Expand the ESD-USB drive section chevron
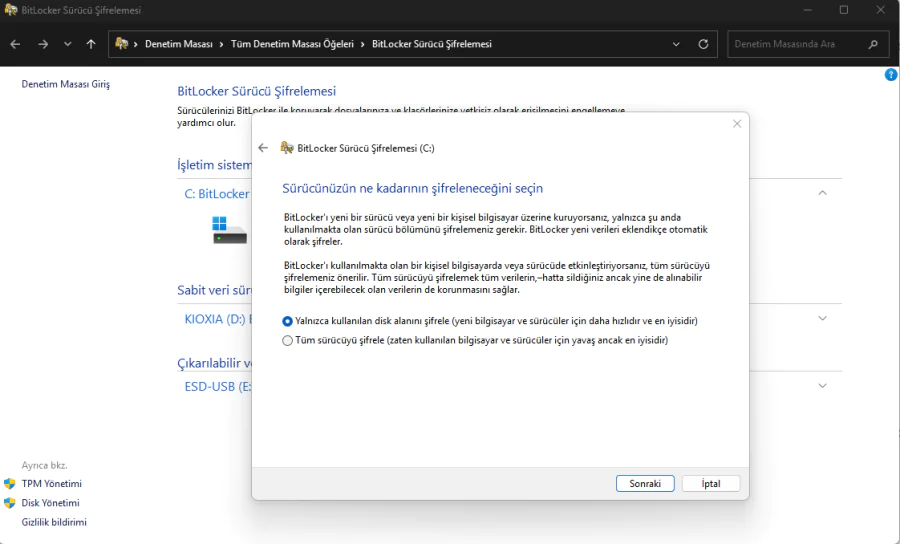900x544 pixels. point(822,386)
